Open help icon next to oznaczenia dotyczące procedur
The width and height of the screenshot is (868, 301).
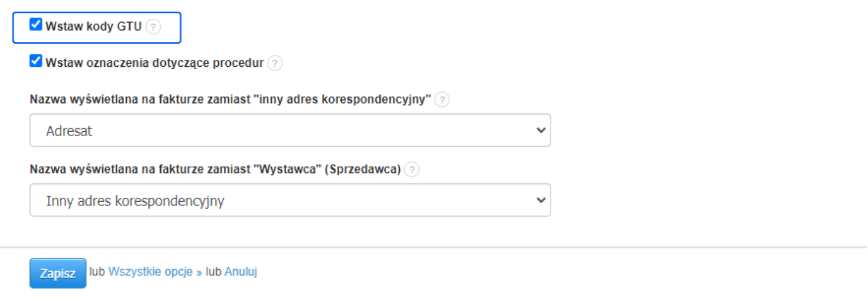[x=275, y=63]
